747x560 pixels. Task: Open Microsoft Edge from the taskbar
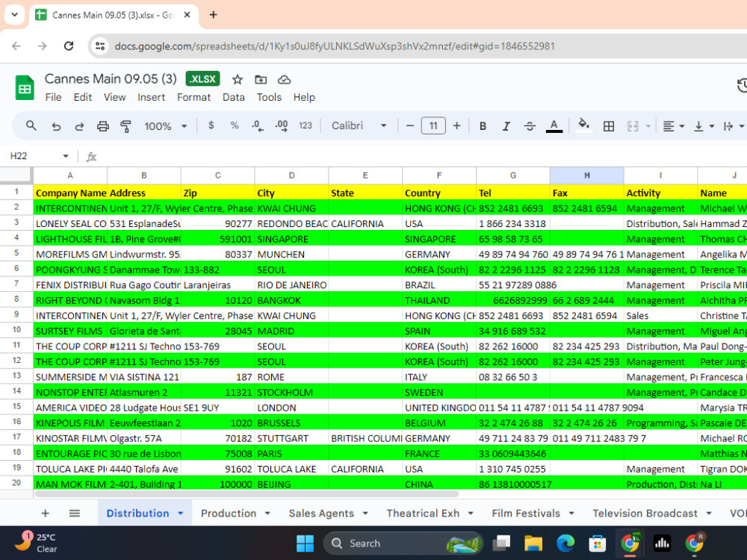[565, 544]
